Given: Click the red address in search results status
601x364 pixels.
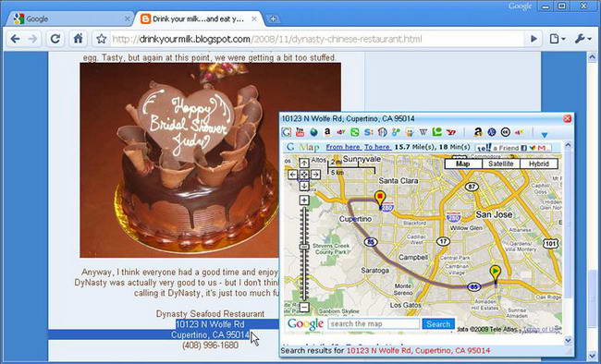Looking at the screenshot, I should pos(418,350).
